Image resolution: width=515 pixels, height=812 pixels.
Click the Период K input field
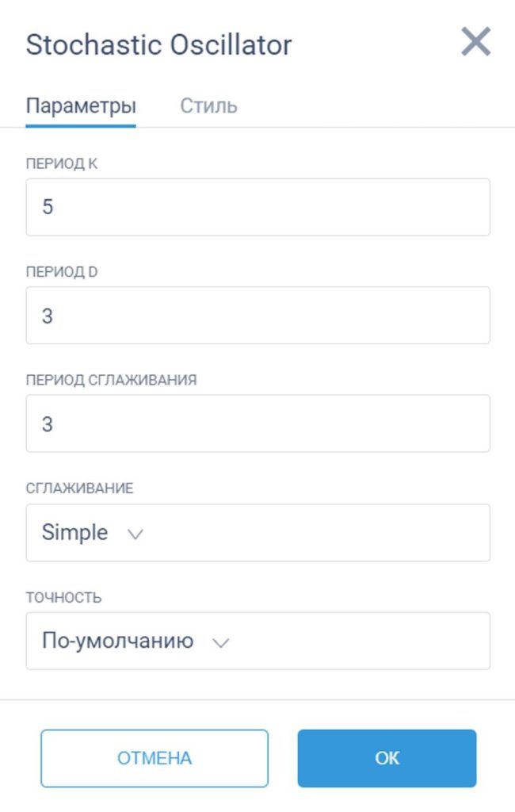257,208
